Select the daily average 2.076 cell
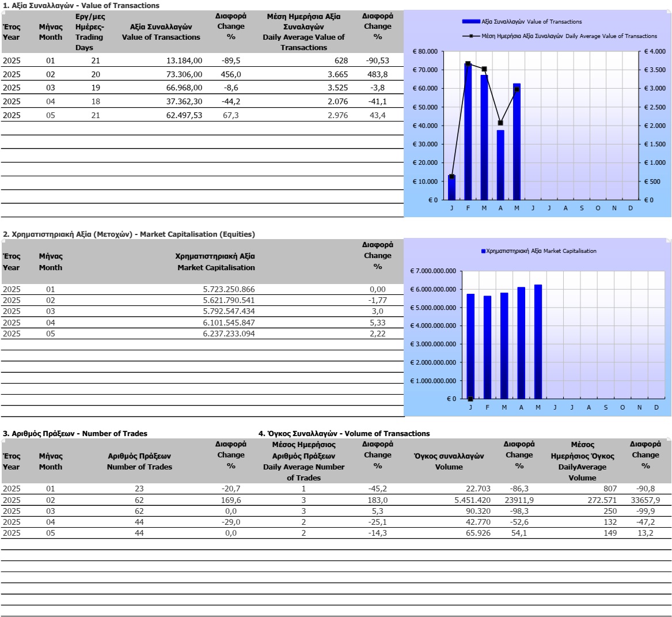 coord(337,101)
